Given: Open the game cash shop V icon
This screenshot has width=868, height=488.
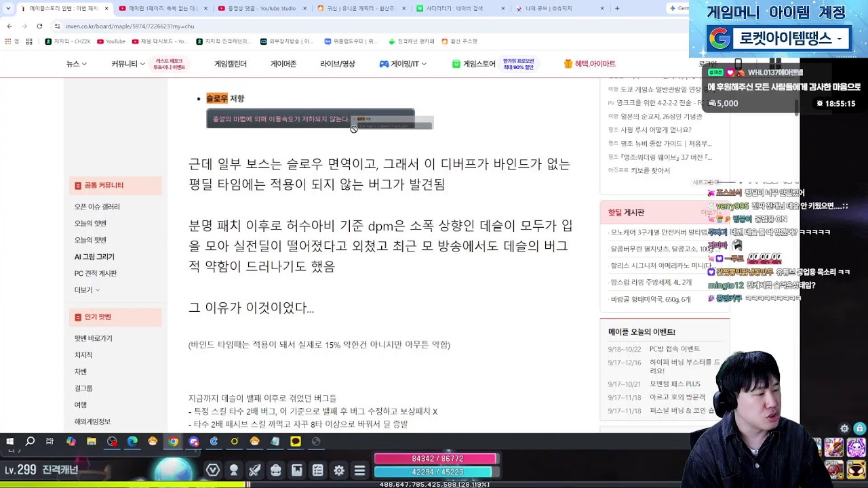Looking at the screenshot, I should [213, 470].
